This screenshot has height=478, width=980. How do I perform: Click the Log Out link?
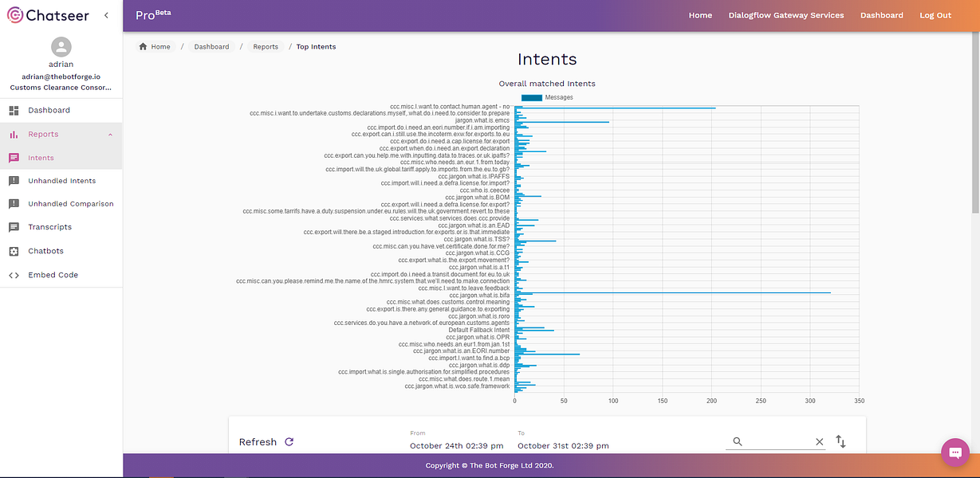point(935,15)
